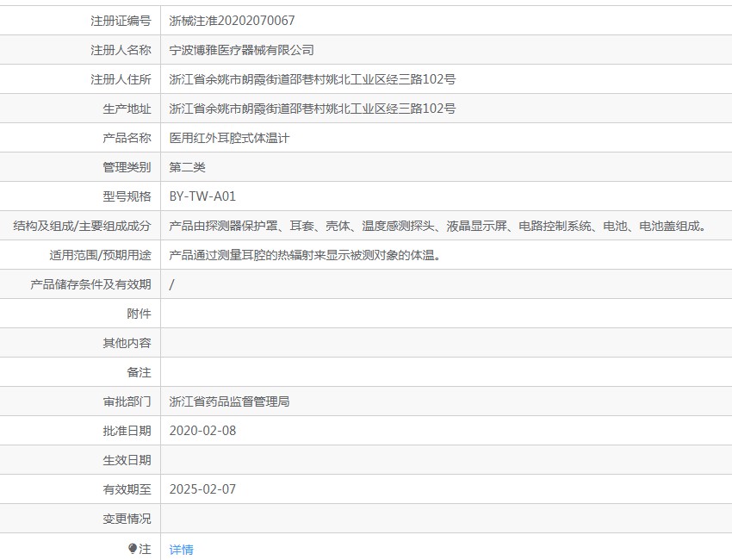Select registration number 浙械注准20202070067
This screenshot has height=560, width=732.
[x=232, y=21]
